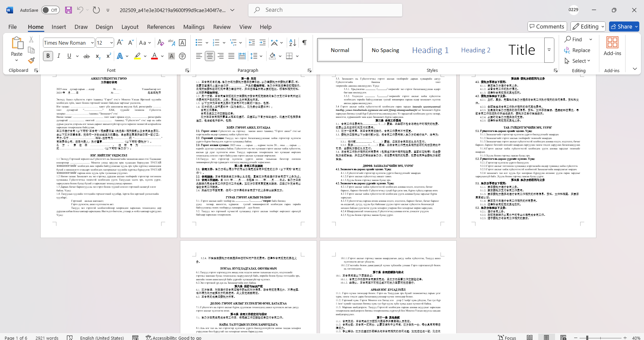Click word count 2921 words
This screenshot has height=340, width=644.
click(x=47, y=338)
